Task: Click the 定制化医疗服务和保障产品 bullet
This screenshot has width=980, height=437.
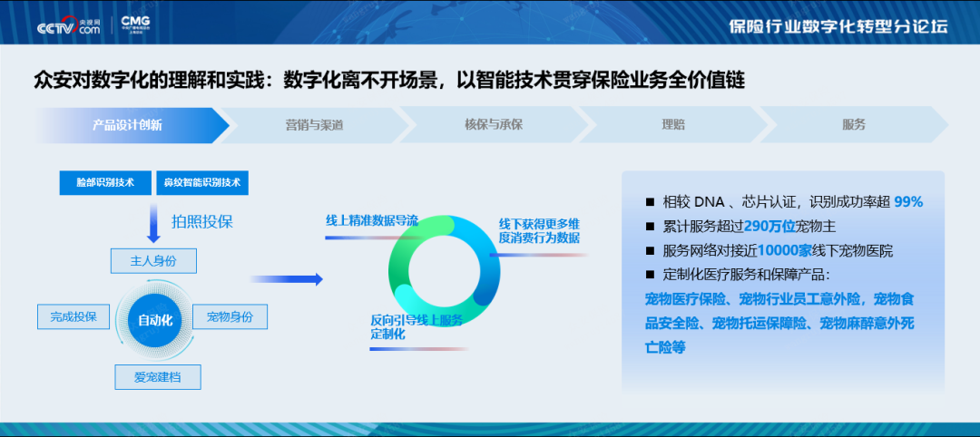Action: (738, 275)
